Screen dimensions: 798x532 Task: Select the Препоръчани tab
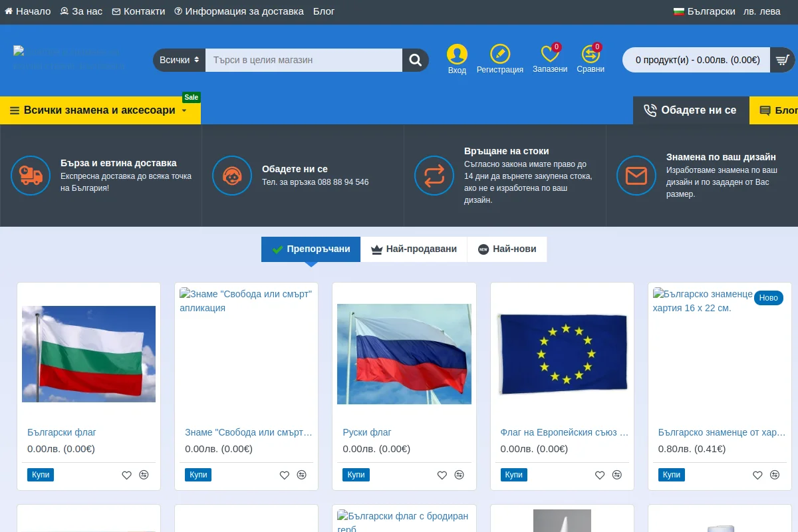click(311, 249)
